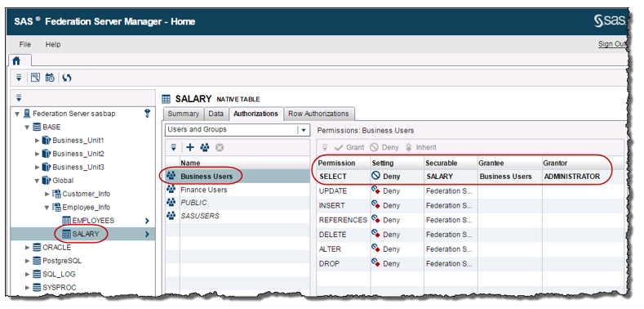The image size is (644, 309).
Task: Click the Global catalog icon
Action: tap(47, 180)
